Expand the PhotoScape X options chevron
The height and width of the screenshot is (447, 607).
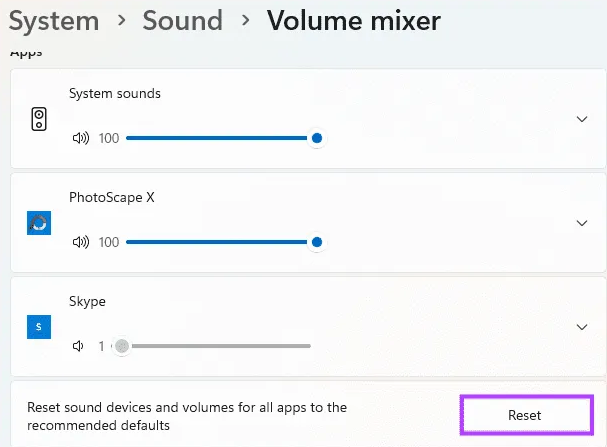[x=582, y=223]
